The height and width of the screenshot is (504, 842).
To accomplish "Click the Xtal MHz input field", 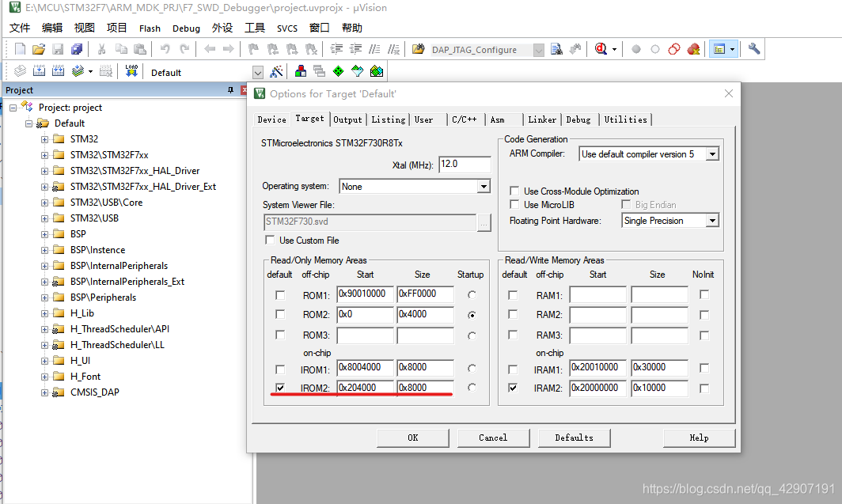I will (465, 165).
